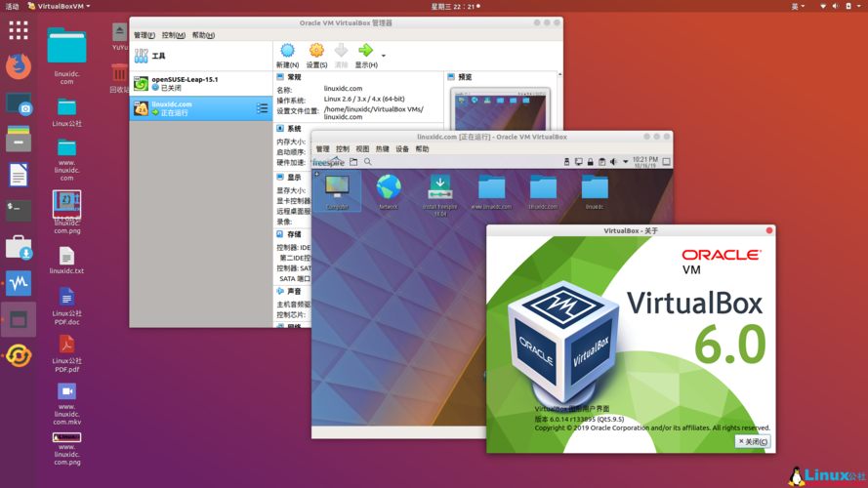
Task: Open the Tools (工具) icon in manager
Action: point(142,56)
